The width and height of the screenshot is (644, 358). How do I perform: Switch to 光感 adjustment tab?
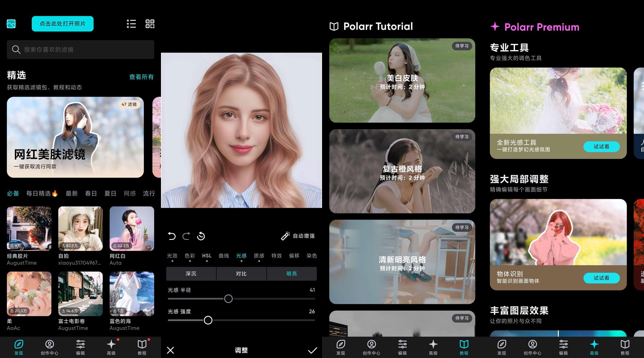[241, 256]
